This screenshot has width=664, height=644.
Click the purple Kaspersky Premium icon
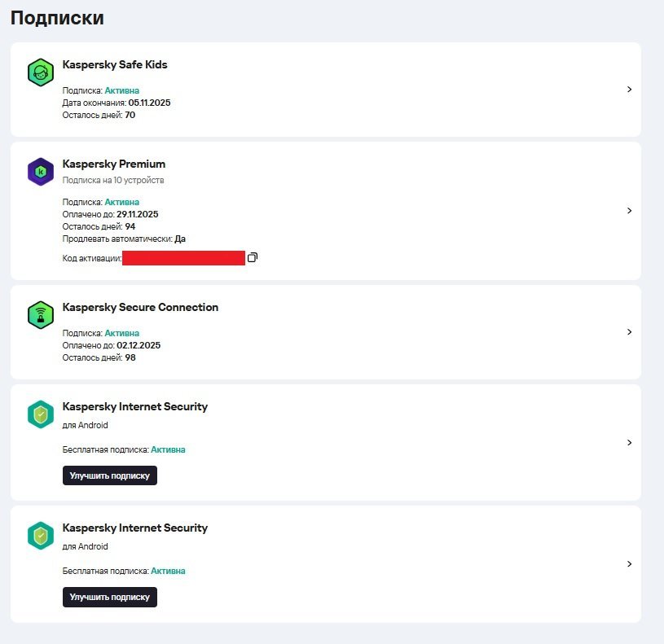pyautogui.click(x=41, y=172)
